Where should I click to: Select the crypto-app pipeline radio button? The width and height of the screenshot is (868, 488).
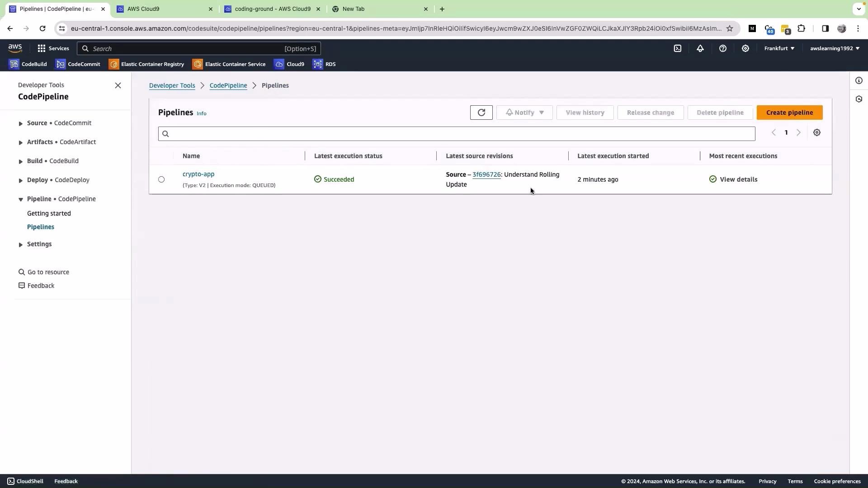point(161,179)
